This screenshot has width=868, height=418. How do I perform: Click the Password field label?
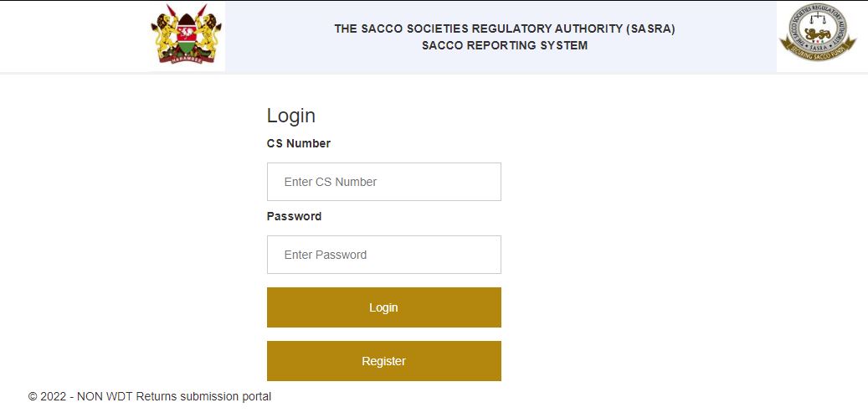(x=294, y=216)
